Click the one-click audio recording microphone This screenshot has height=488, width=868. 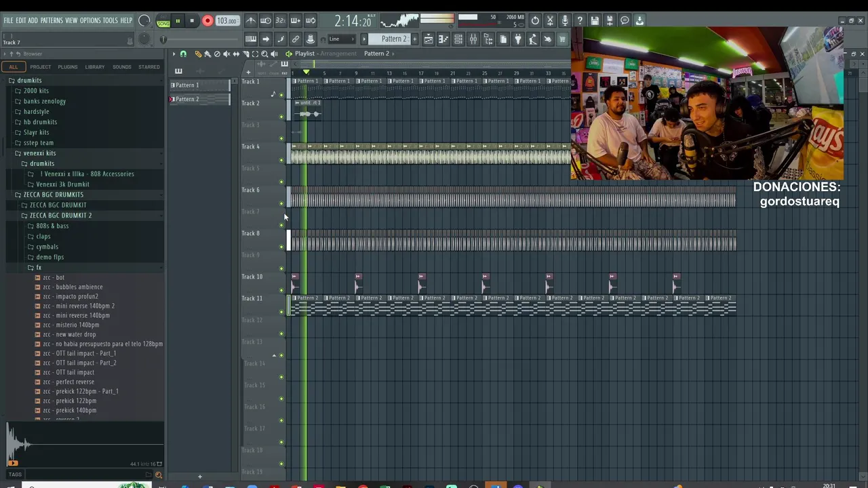pos(565,21)
